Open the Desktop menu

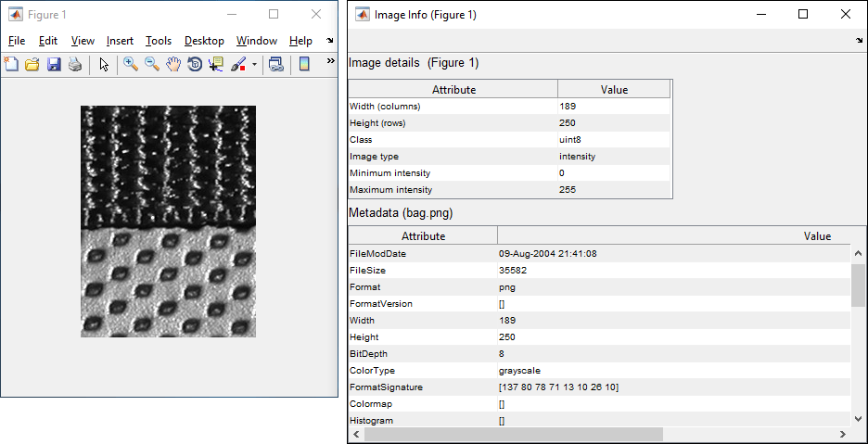coord(204,41)
